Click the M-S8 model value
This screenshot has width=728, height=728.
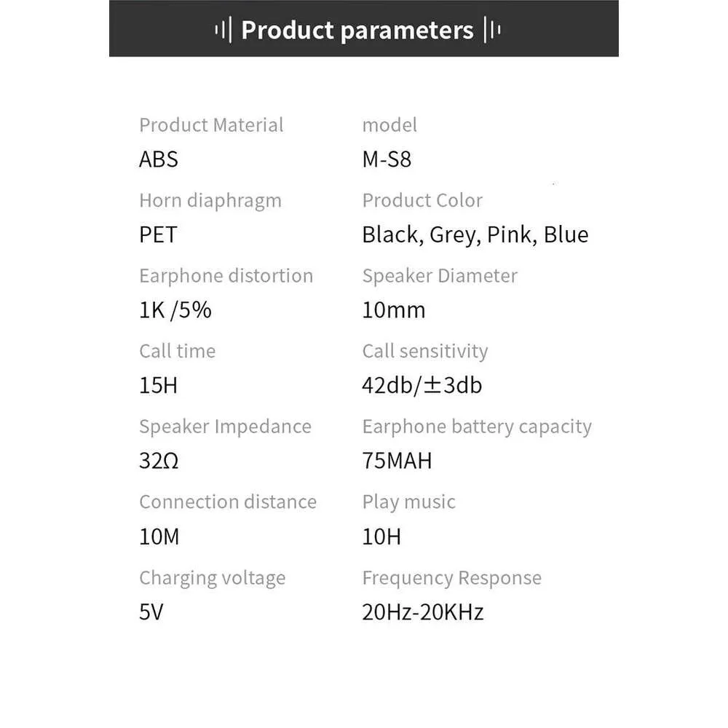[387, 159]
